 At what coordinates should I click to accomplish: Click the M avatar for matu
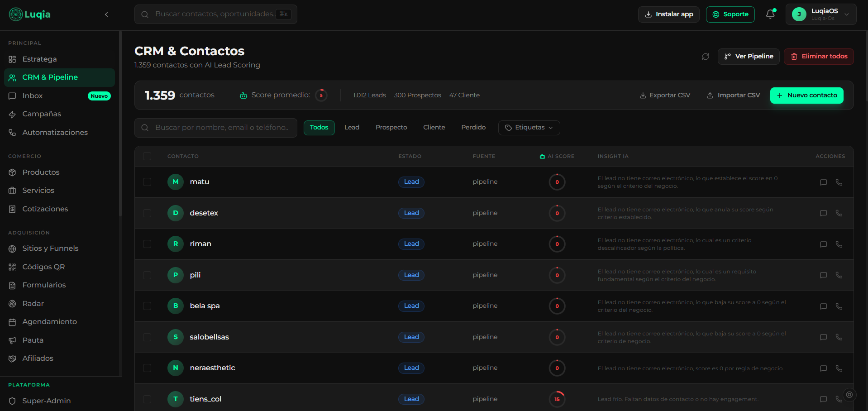(x=176, y=182)
